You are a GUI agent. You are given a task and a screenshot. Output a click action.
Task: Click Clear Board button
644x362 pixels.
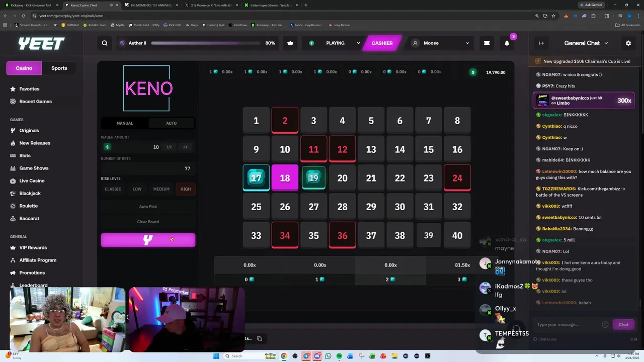148,222
